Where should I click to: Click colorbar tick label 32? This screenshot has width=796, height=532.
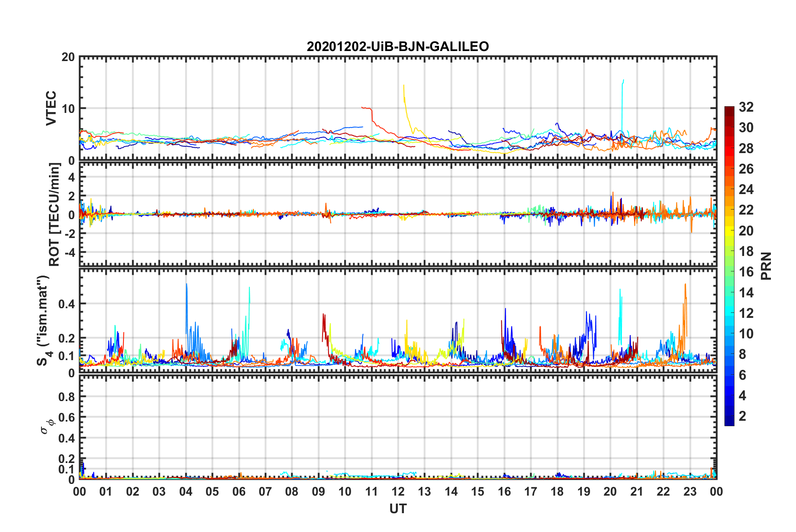[x=746, y=107]
